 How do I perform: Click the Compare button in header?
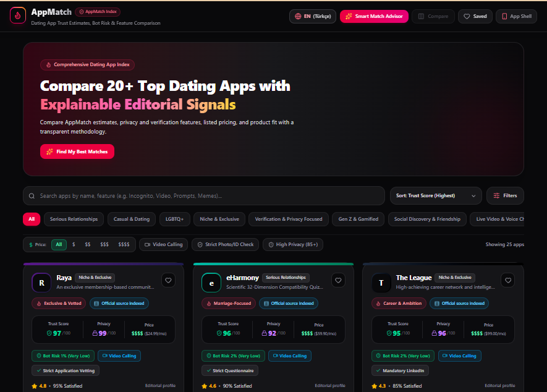[x=433, y=16]
